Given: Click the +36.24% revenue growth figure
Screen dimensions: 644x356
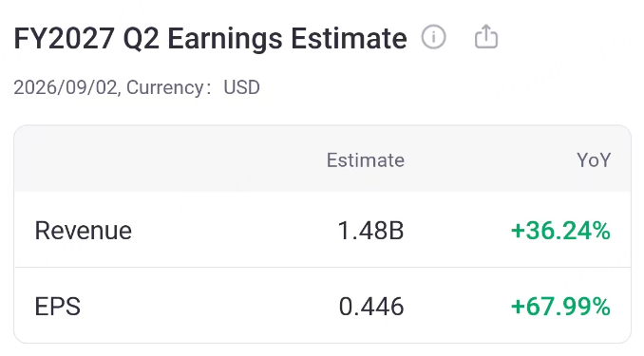Looking at the screenshot, I should pyautogui.click(x=560, y=231).
